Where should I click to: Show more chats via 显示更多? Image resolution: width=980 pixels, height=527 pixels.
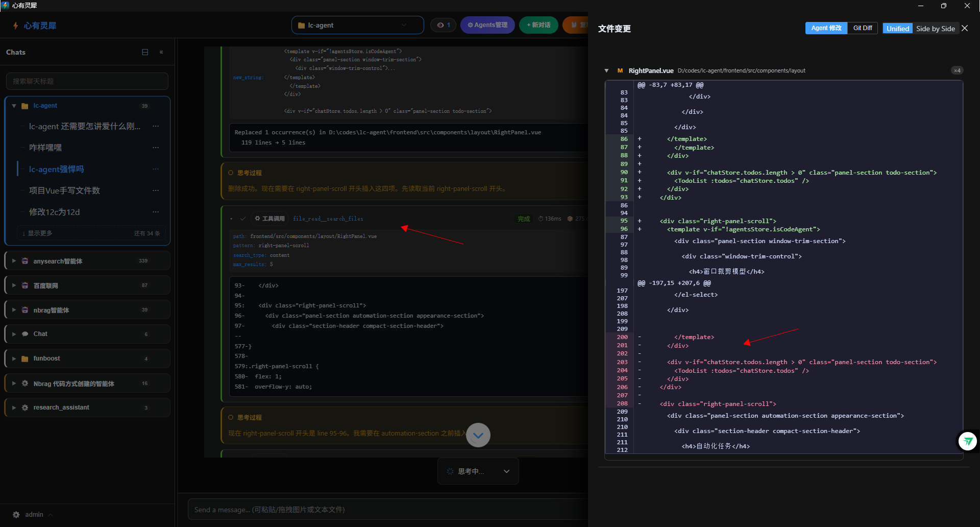tap(91, 233)
